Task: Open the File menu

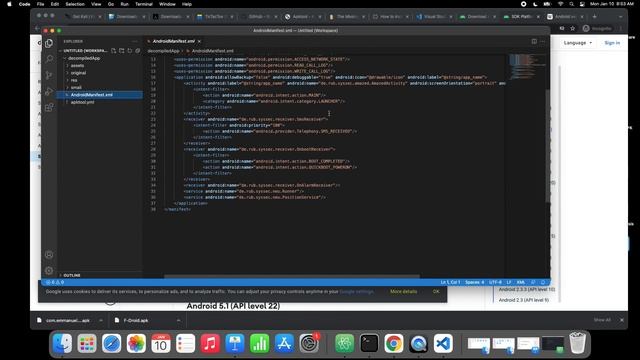Action: (x=40, y=4)
